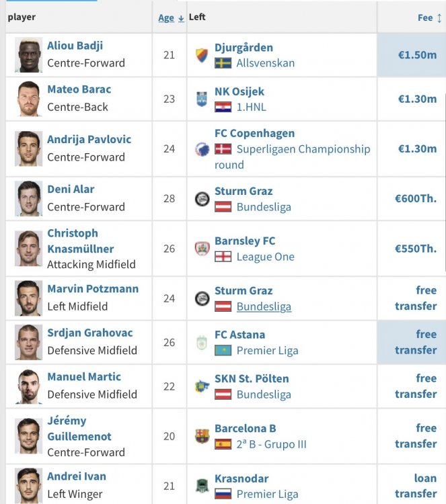Click the NK Osijek club crest
The width and height of the screenshot is (446, 504).
pos(201,99)
